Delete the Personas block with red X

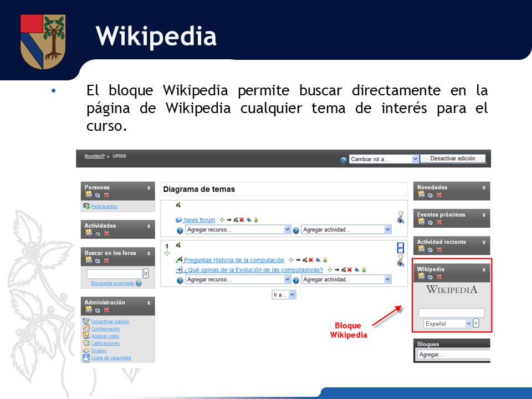click(106, 195)
